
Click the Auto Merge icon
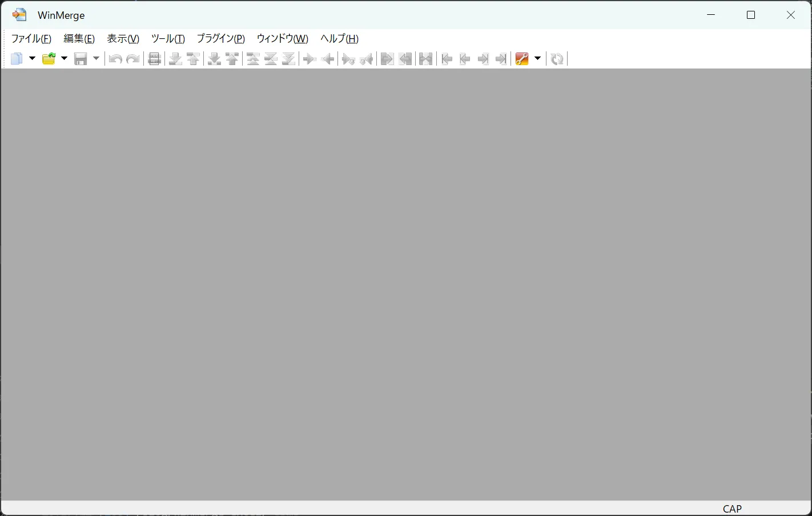tap(426, 59)
